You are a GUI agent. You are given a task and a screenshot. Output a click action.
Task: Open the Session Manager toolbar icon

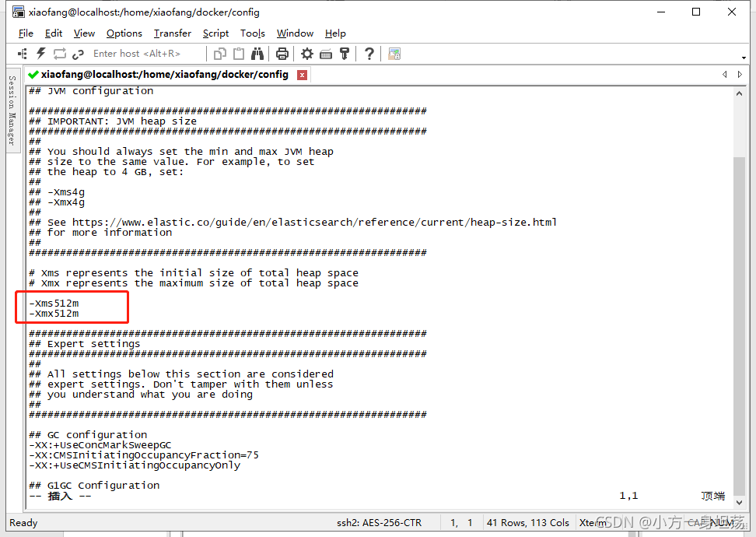[23, 54]
